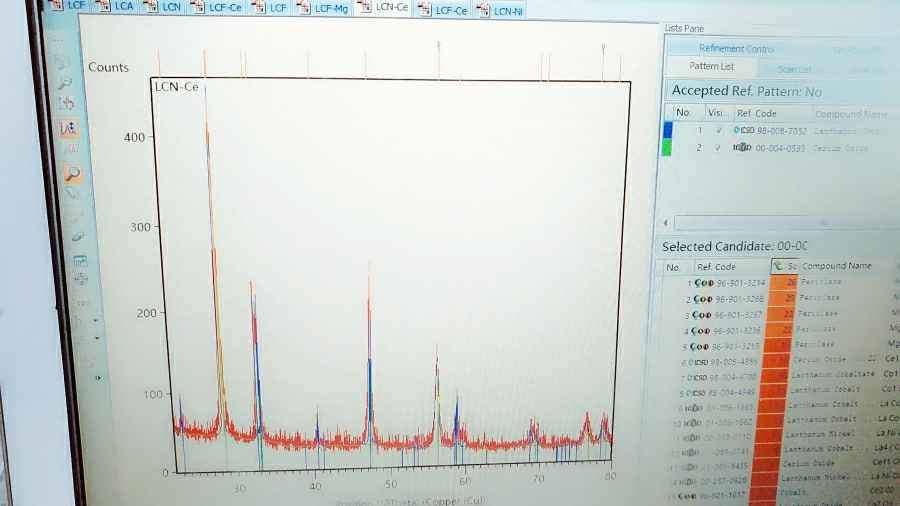Sort accepted patterns by the No. column

tap(682, 112)
